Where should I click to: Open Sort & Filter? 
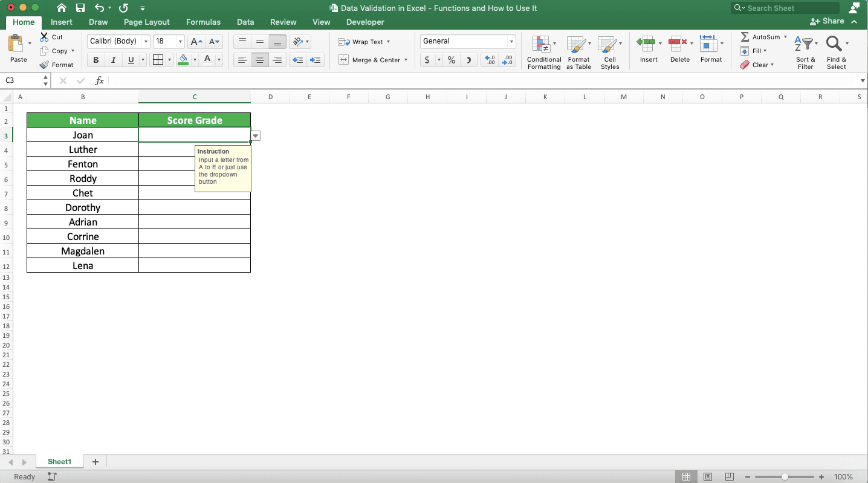pos(805,53)
